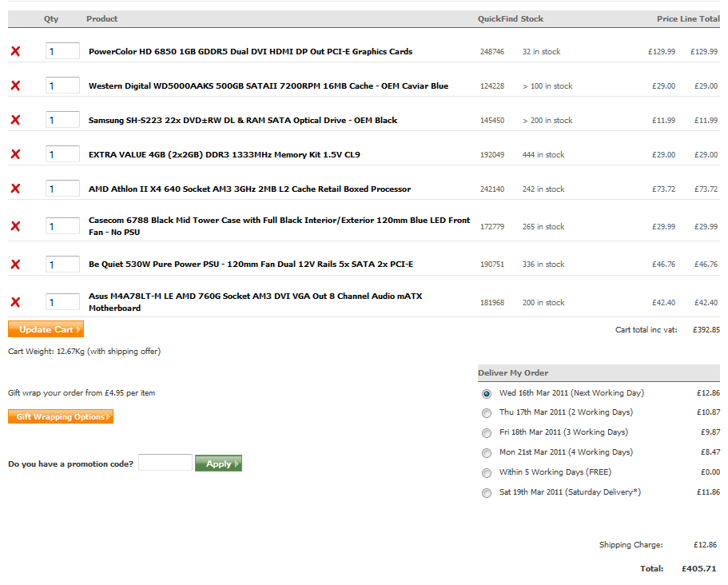Remove EXTRA VALUE 4GB DDR3 memory kit
This screenshot has width=728, height=585.
(15, 154)
